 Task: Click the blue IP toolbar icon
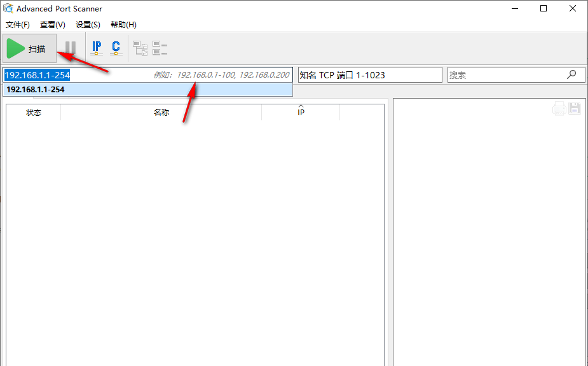pos(97,48)
